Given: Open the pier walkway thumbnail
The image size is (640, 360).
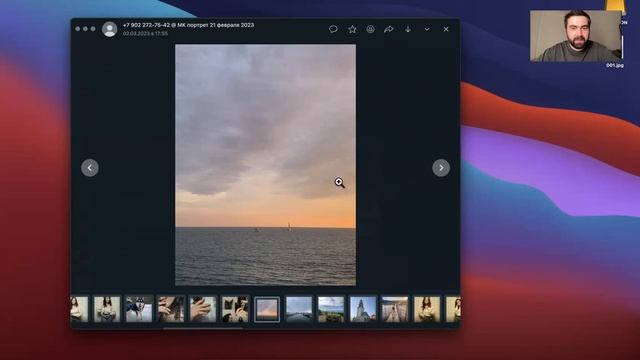Looking at the screenshot, I should point(395,309).
